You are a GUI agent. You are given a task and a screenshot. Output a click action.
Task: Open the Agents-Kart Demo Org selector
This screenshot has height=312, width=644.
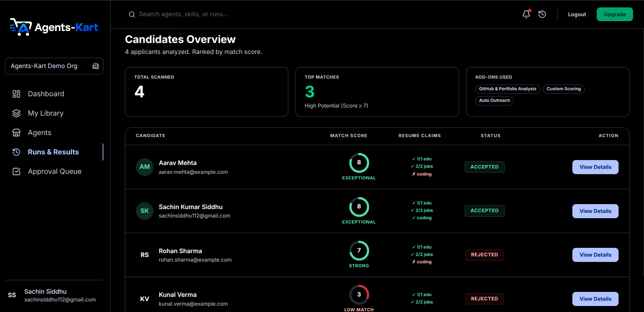pyautogui.click(x=54, y=66)
